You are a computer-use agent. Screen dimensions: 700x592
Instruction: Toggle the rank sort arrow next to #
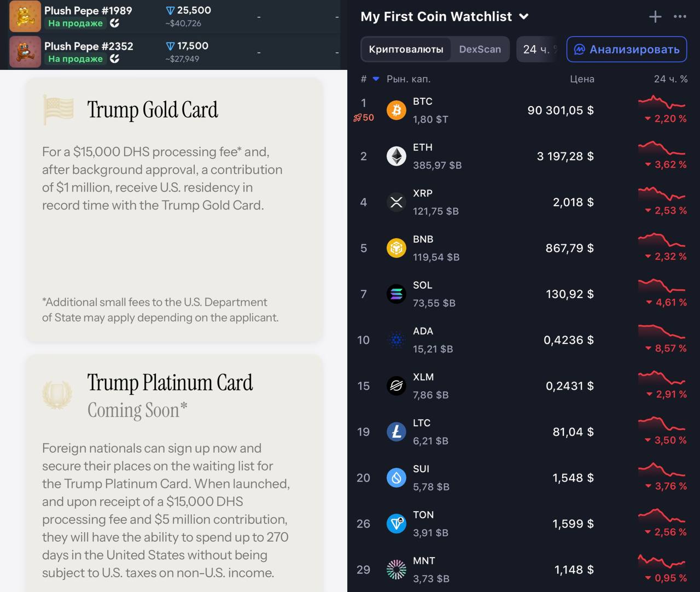pos(376,79)
